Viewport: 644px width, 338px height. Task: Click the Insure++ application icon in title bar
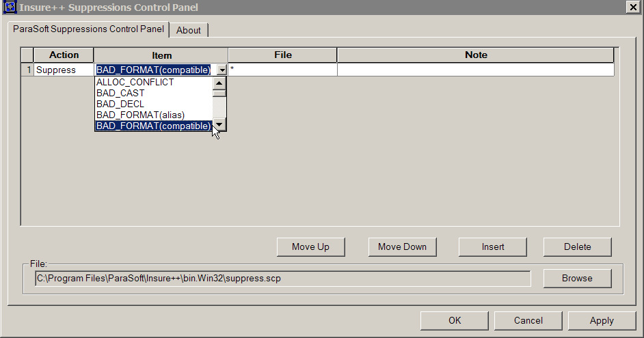(10, 7)
